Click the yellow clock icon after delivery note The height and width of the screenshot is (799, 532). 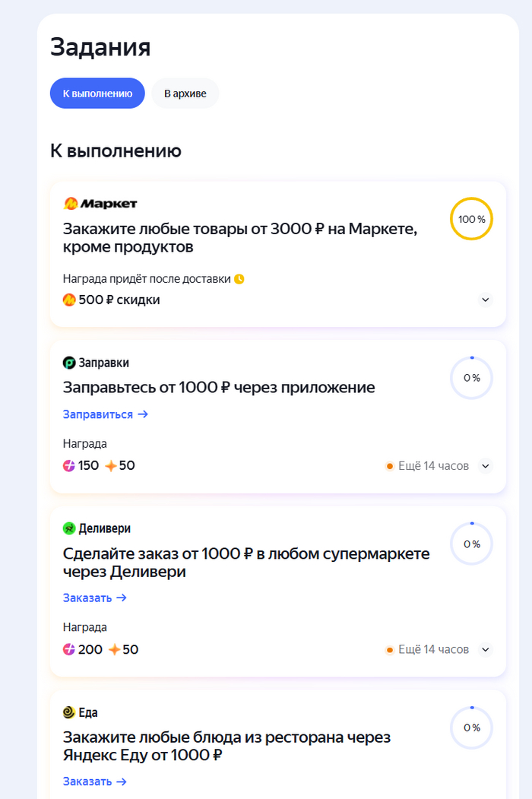click(x=239, y=279)
